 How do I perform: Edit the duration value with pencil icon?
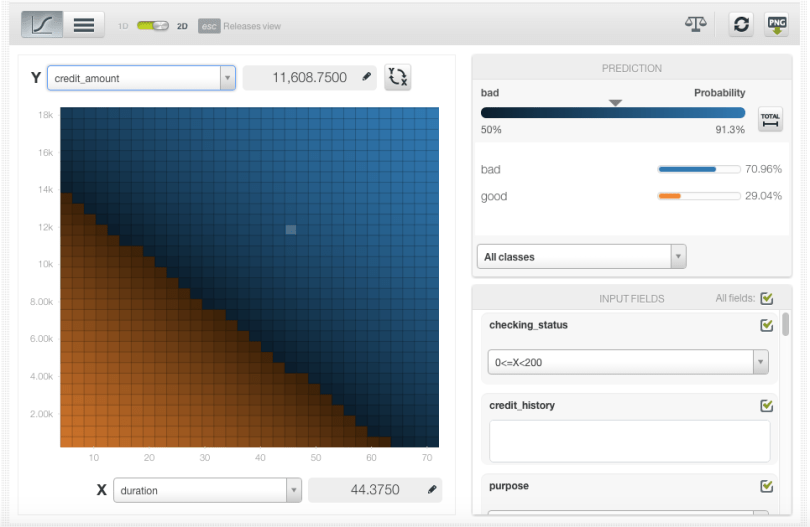[x=432, y=490]
